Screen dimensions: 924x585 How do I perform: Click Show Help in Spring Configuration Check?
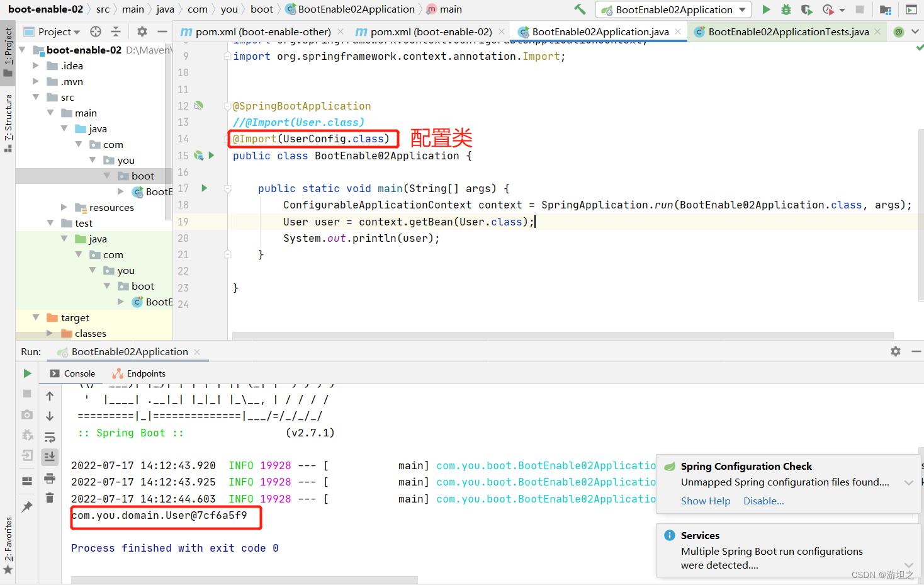[706, 501]
